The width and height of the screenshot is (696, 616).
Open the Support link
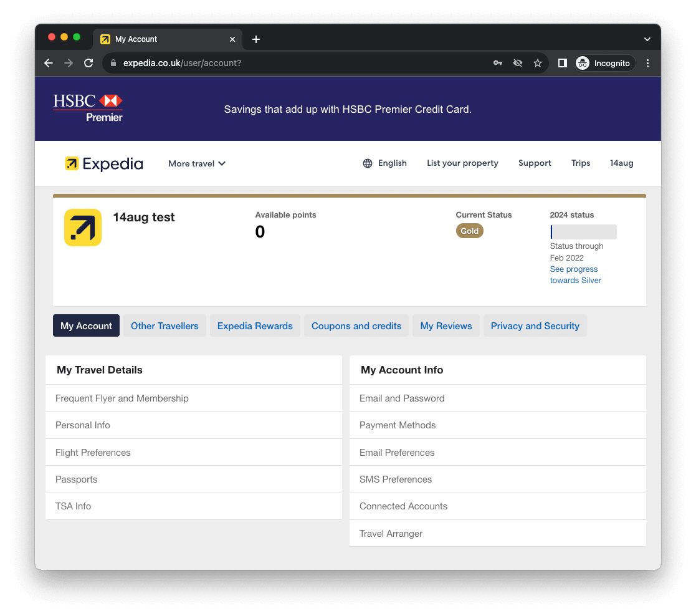(535, 163)
